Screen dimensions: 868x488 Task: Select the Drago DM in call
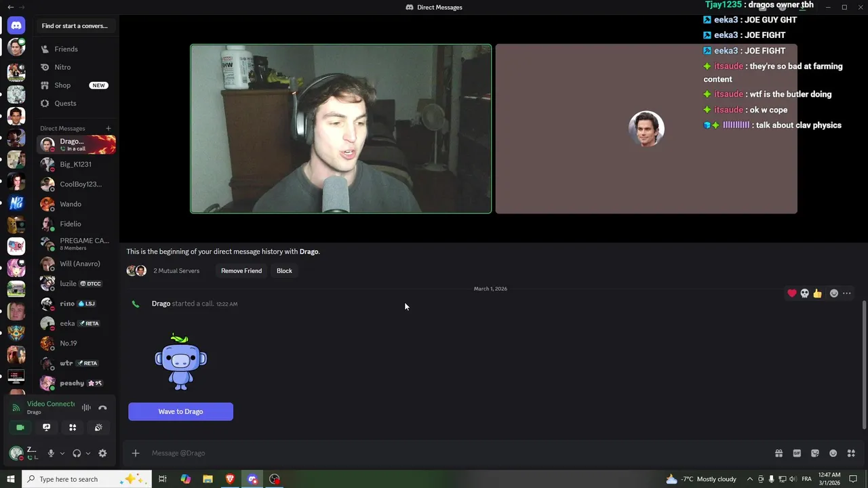point(77,144)
